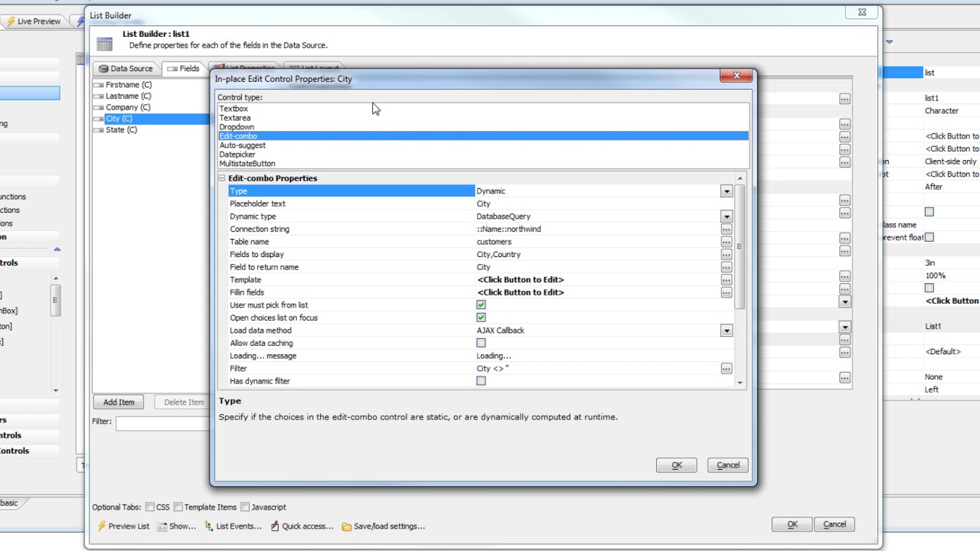Image resolution: width=980 pixels, height=551 pixels.
Task: Open the Table name browse button
Action: click(x=726, y=242)
